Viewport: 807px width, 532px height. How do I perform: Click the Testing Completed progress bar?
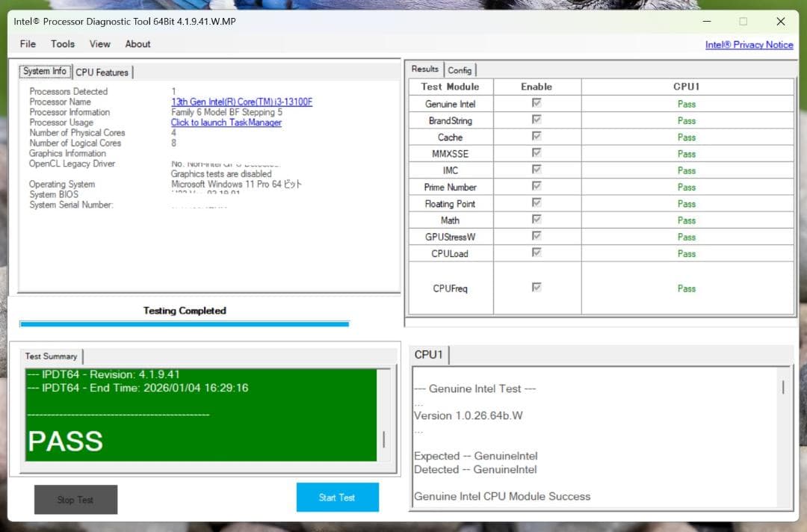[185, 324]
